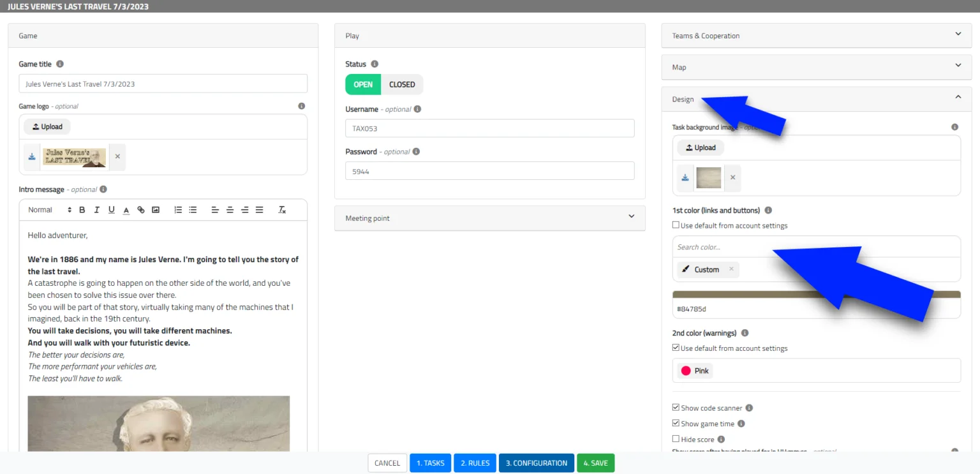Show info for Task background image
The image size is (980, 474).
point(955,127)
